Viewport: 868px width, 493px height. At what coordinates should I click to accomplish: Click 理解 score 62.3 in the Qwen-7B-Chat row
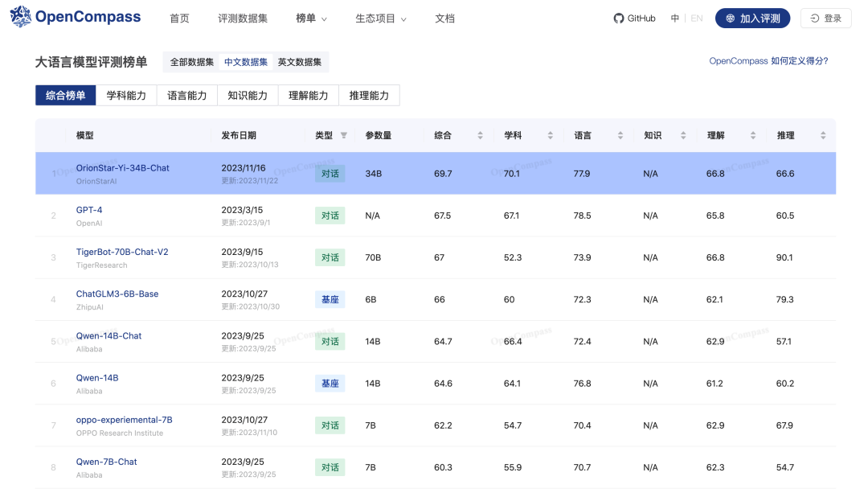coord(715,467)
